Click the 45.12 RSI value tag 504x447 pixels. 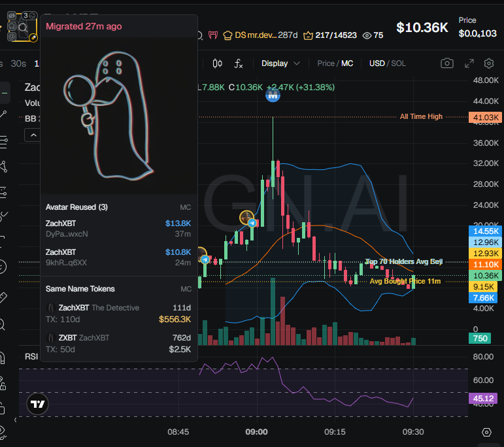coord(483,399)
